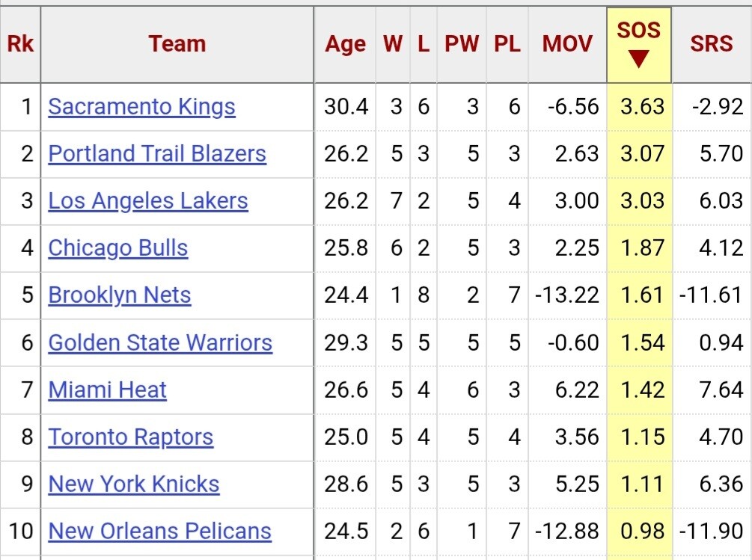Sort the table by SRS header
The width and height of the screenshot is (752, 560).
[x=711, y=44]
